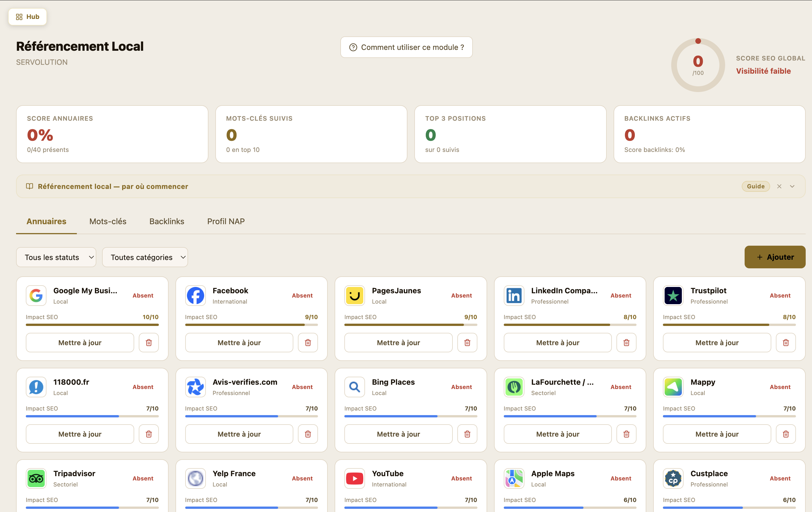
Task: Open the Toutes catégories filter
Action: click(145, 257)
